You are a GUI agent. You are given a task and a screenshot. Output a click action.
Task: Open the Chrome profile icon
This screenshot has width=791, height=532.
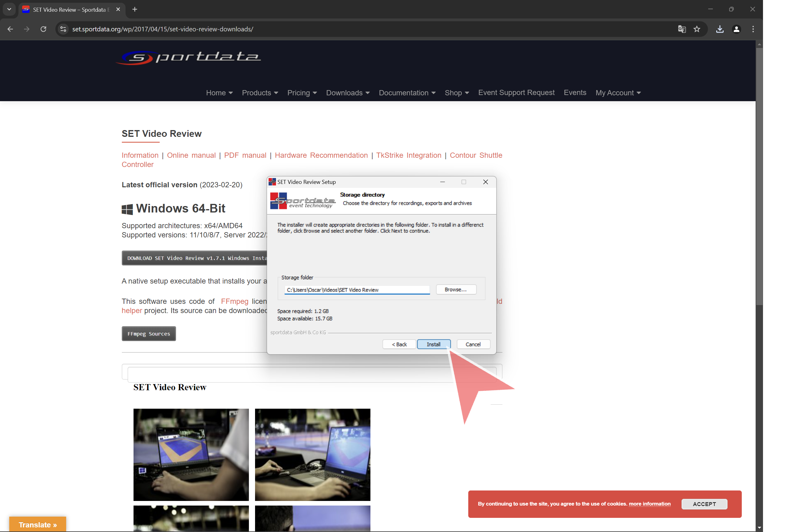pos(736,29)
